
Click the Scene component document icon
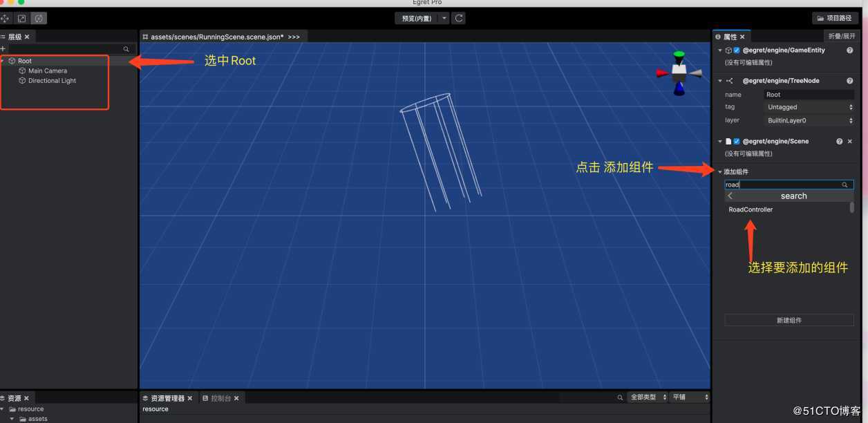(728, 141)
